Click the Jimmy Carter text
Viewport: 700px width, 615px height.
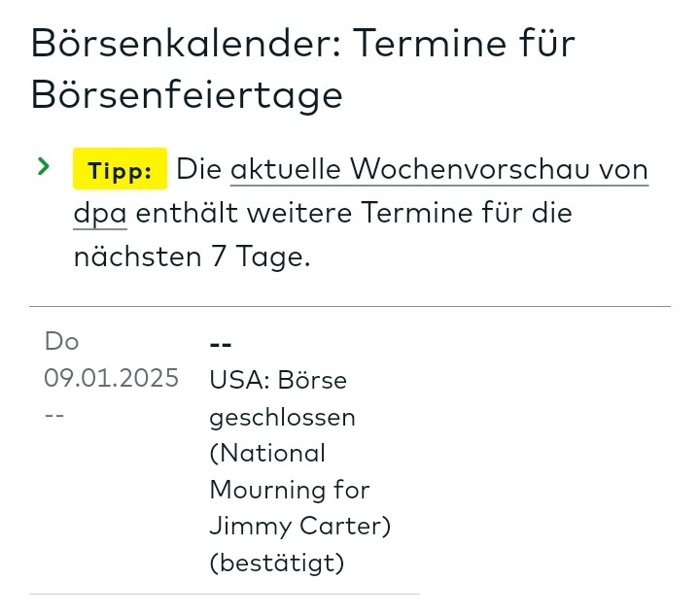pyautogui.click(x=299, y=526)
